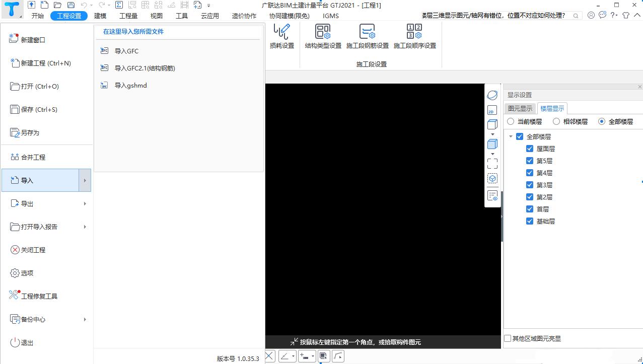
Task: Close the 显示设置 panel
Action: (640, 87)
